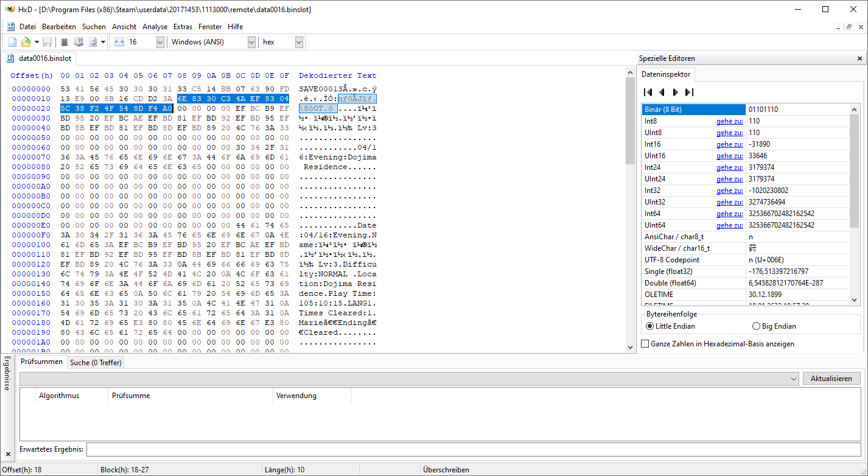The width and height of the screenshot is (868, 476).
Task: Go to next byte arrow in inspector
Action: click(676, 92)
